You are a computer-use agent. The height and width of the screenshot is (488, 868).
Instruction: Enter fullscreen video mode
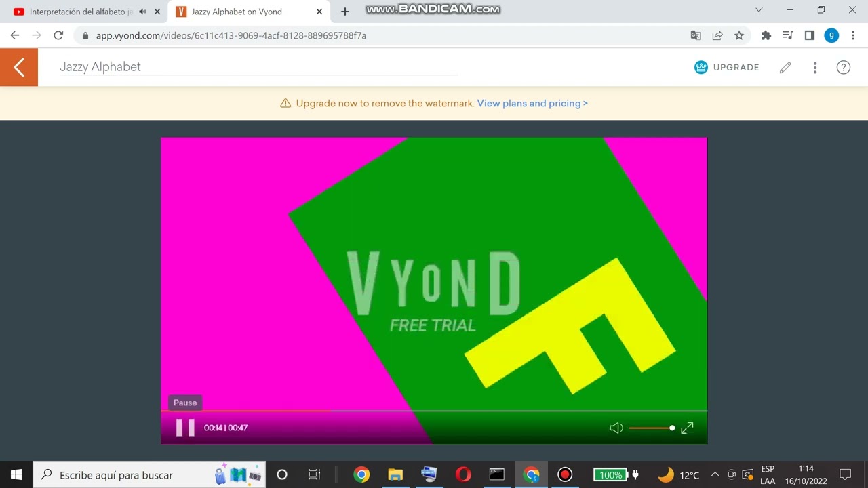pos(687,428)
